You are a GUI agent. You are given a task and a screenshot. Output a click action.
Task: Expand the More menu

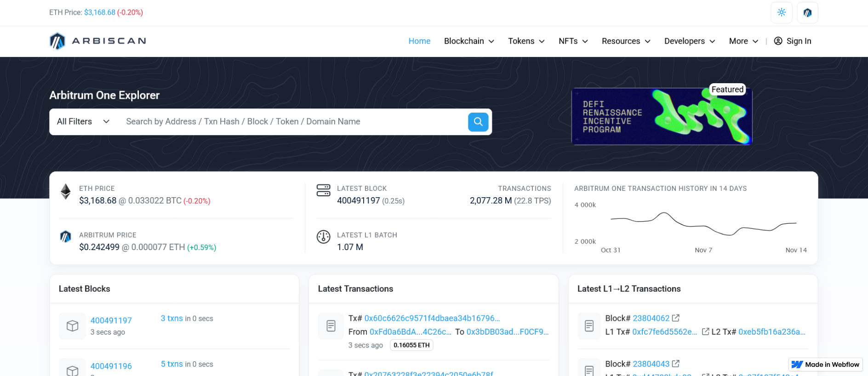point(743,41)
